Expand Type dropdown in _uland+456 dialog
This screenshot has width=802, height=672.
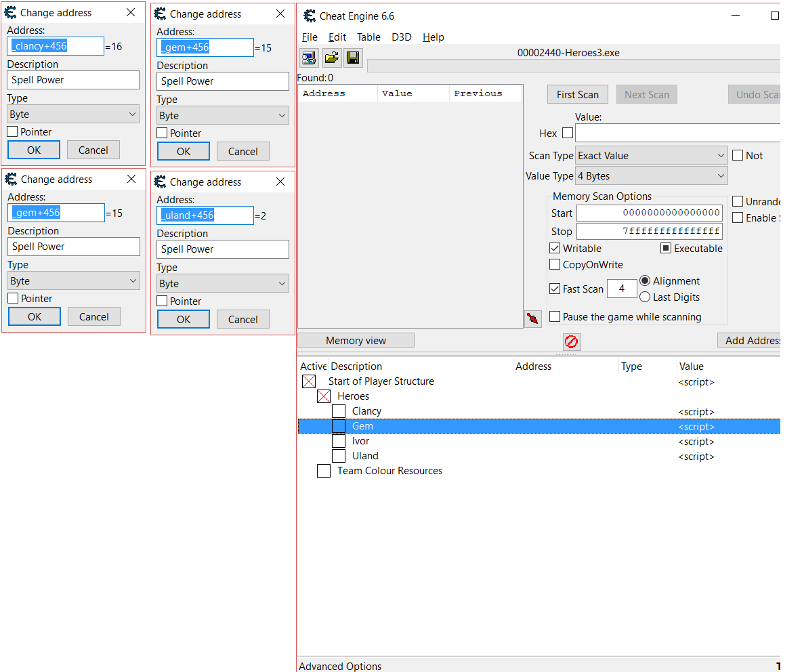pyautogui.click(x=223, y=284)
